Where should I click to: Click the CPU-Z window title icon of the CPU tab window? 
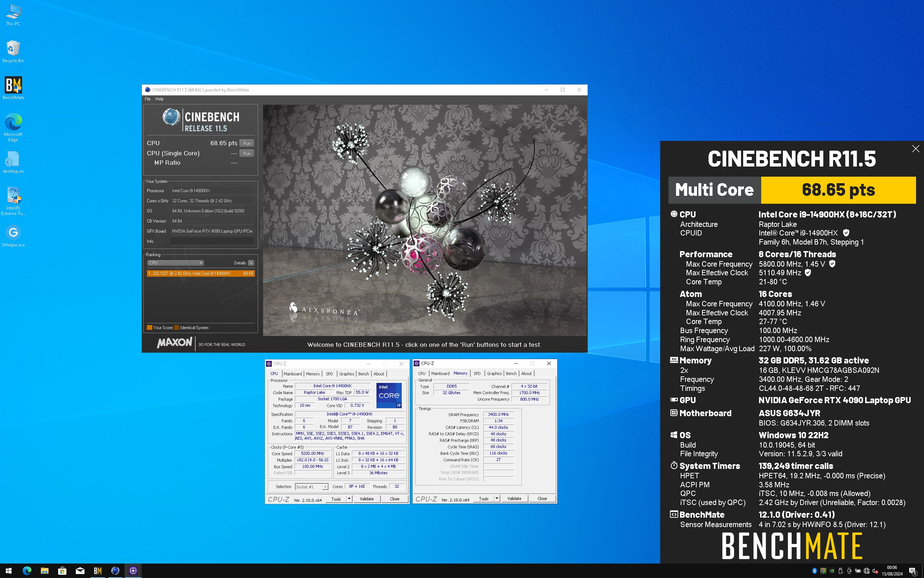(269, 363)
